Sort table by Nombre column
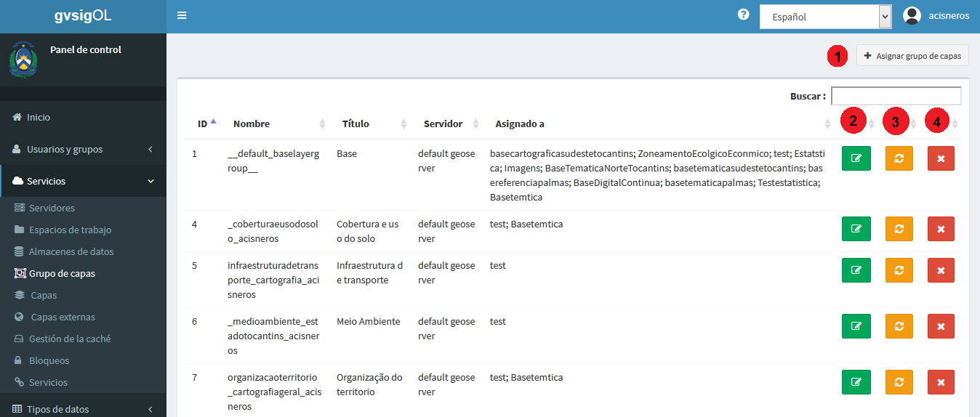Screen dimensions: 980x417 pos(278,124)
